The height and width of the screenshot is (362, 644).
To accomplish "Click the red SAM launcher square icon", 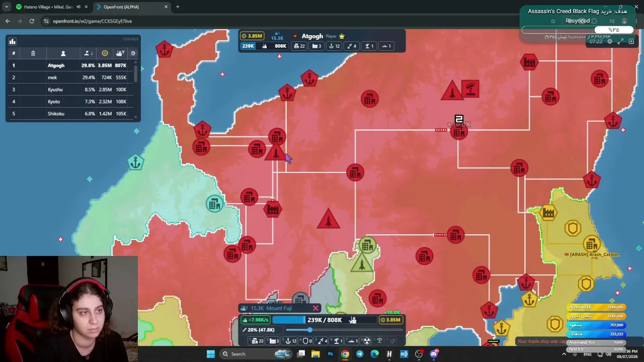I will (x=470, y=89).
